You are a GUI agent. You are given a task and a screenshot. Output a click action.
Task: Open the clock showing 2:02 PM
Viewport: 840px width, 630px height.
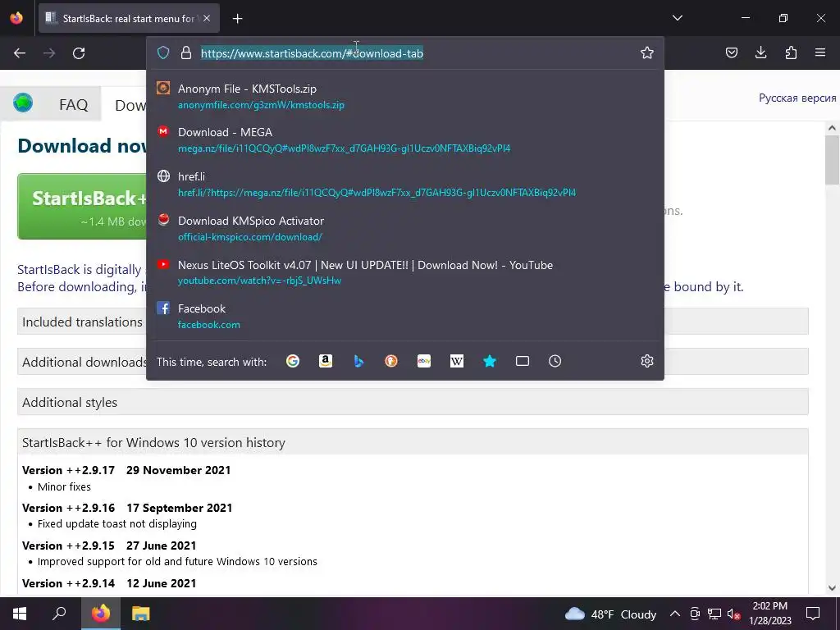coord(769,614)
